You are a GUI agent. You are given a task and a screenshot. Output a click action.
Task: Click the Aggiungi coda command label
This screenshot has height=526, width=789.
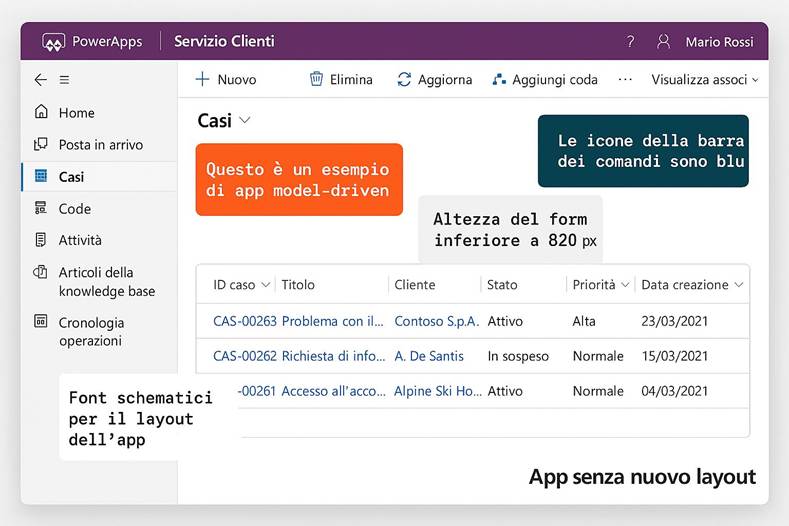tap(555, 80)
